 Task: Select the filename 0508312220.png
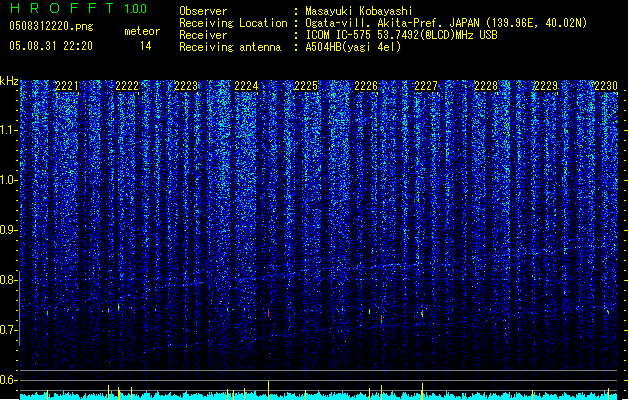pyautogui.click(x=51, y=27)
